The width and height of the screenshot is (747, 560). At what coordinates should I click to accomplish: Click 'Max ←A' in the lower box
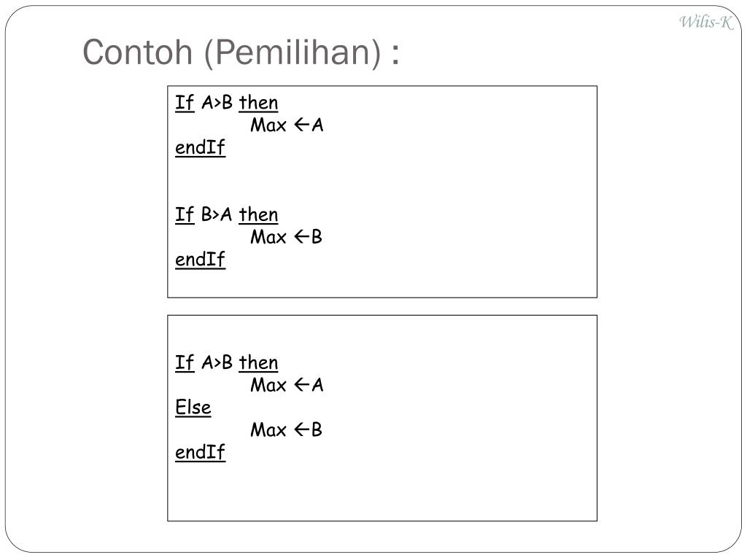click(287, 385)
